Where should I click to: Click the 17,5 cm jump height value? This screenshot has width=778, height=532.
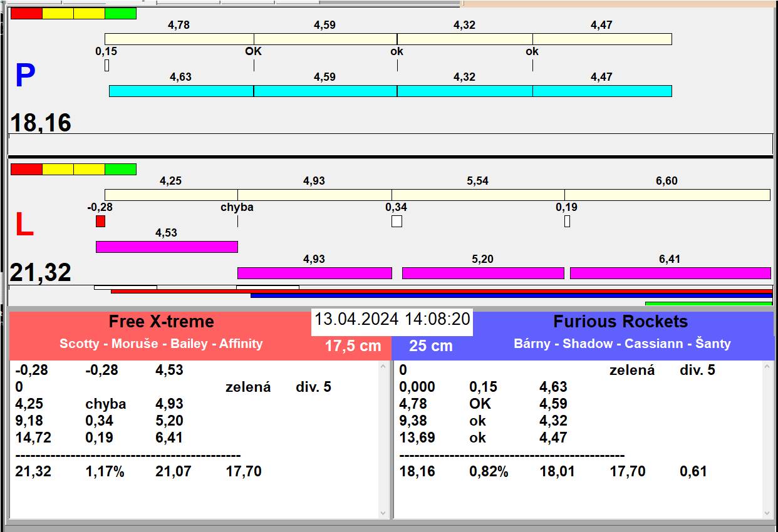pyautogui.click(x=353, y=345)
